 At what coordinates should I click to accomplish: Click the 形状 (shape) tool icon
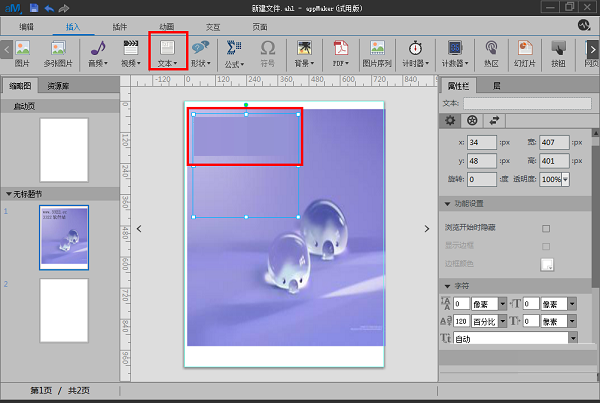pyautogui.click(x=200, y=50)
